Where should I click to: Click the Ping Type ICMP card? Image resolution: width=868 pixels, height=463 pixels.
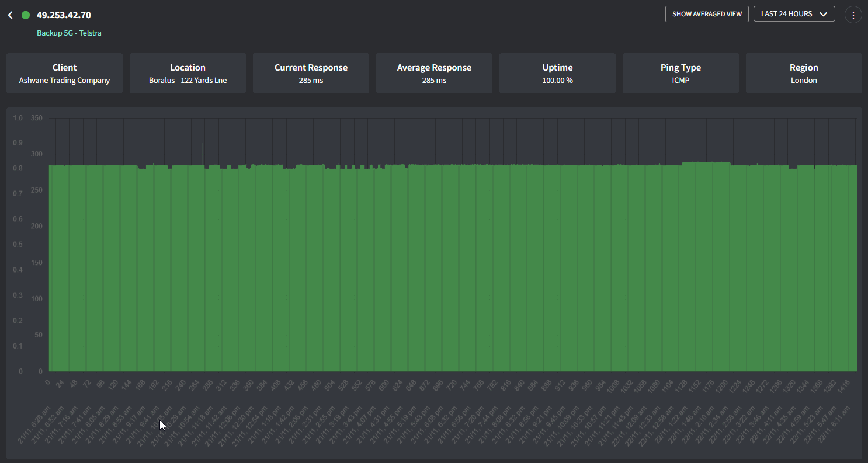click(x=680, y=74)
